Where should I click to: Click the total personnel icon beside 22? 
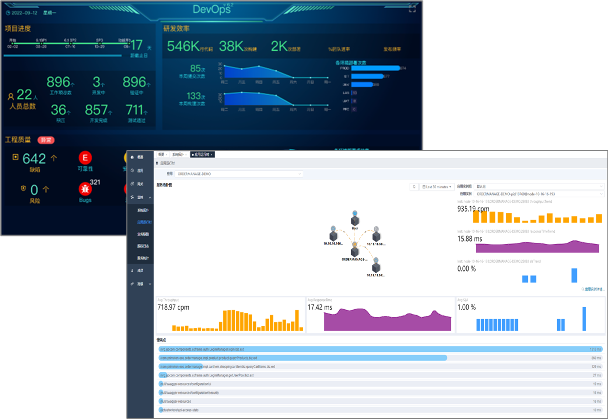pyautogui.click(x=10, y=95)
